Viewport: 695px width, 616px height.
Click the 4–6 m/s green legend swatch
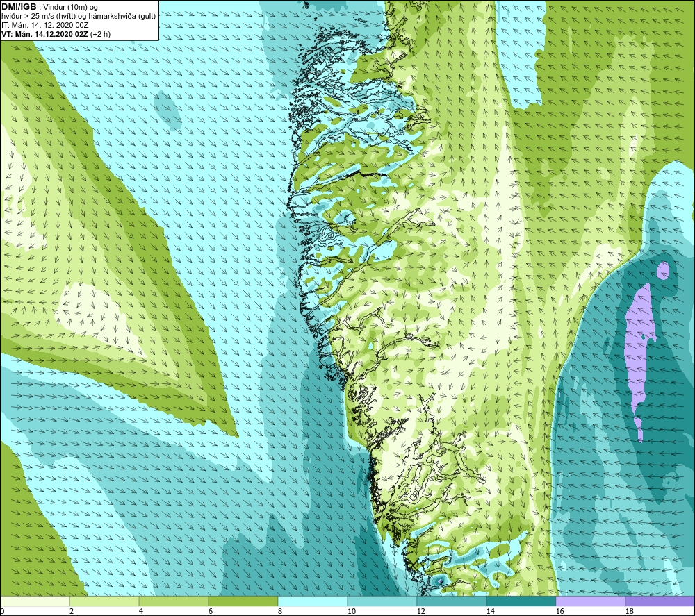click(x=173, y=601)
